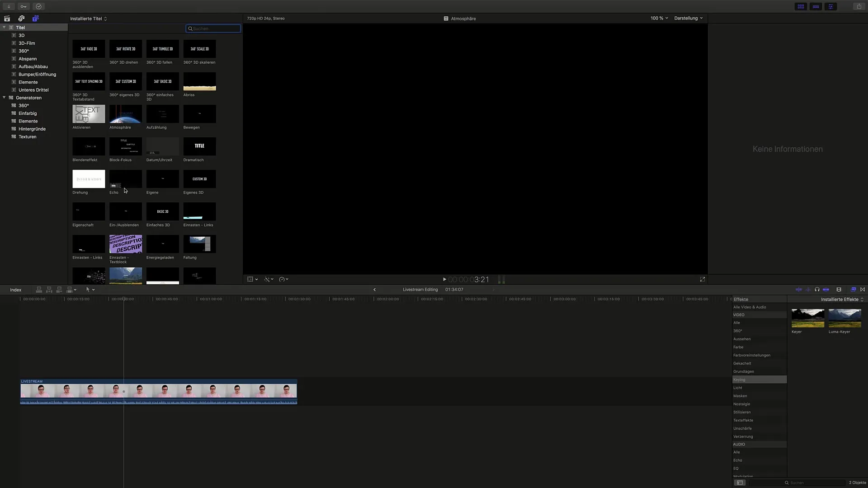Open the keyword editor key icon
Screen dimensions: 868x488
(24, 6)
